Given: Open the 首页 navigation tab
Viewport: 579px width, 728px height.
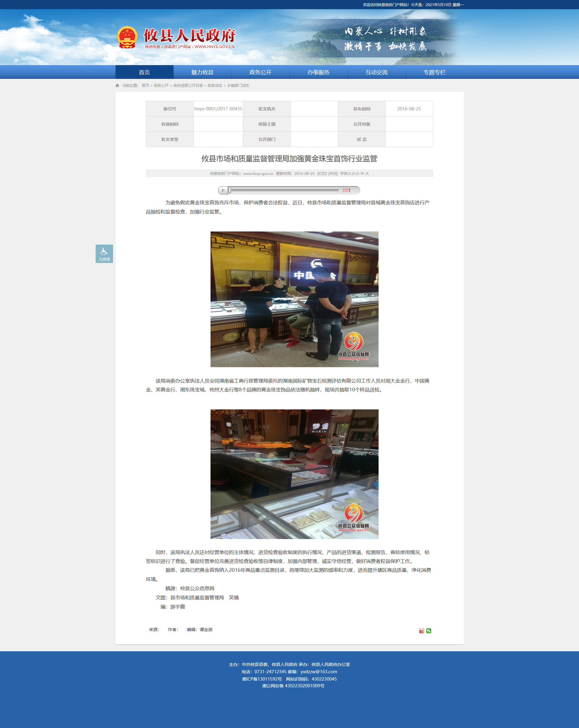Looking at the screenshot, I should [x=145, y=72].
